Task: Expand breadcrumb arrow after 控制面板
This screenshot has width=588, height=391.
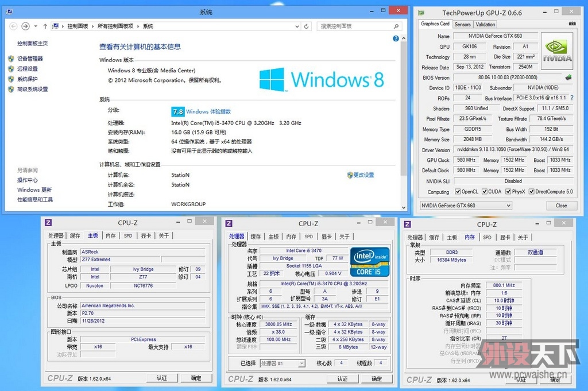Action: [93, 26]
